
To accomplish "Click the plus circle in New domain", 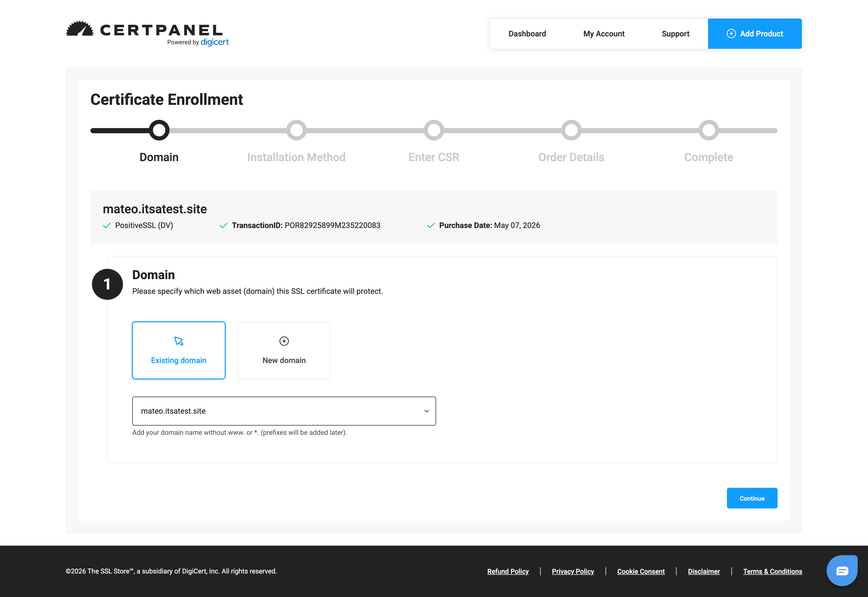I will coord(284,341).
